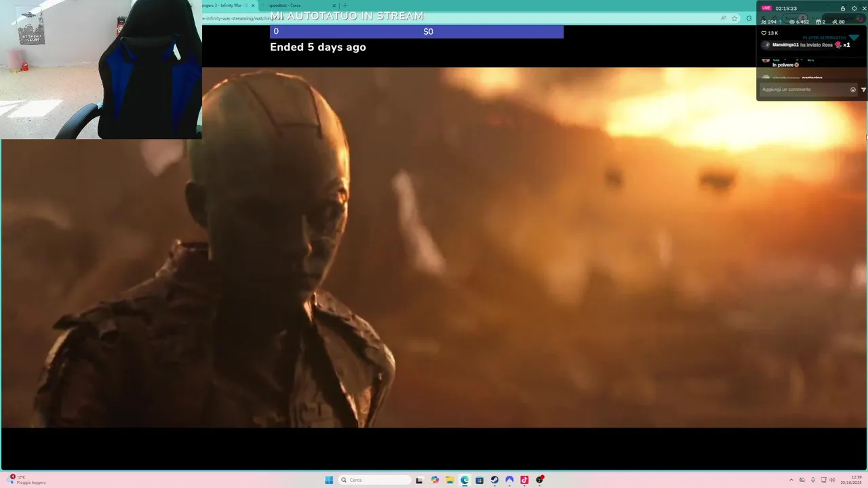Open the Windows Start menu
The image size is (868, 488).
pyautogui.click(x=329, y=480)
